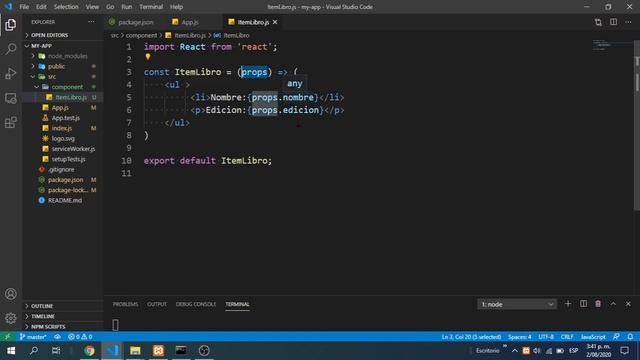This screenshot has height=360, width=640.
Task: Open Google Chrome from taskbar
Action: click(89, 351)
